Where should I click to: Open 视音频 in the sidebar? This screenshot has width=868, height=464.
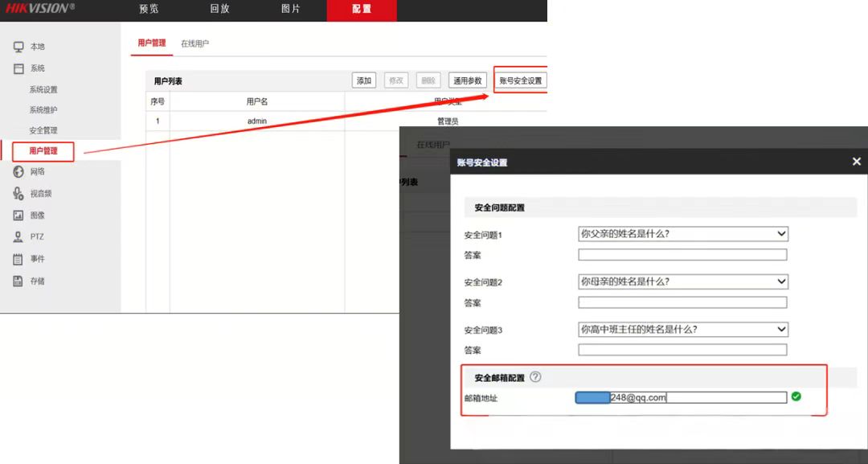tap(41, 194)
